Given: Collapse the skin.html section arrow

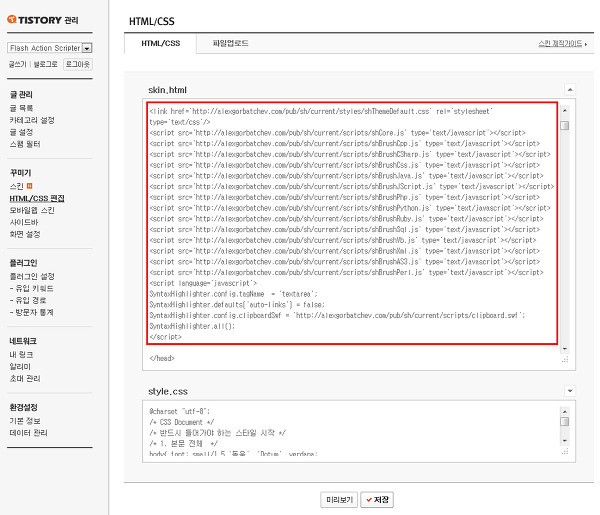Looking at the screenshot, I should click(x=570, y=90).
